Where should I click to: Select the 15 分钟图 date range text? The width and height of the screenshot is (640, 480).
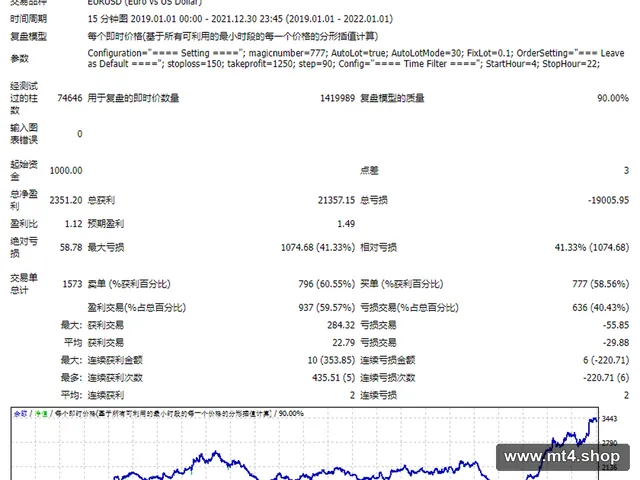tap(240, 19)
